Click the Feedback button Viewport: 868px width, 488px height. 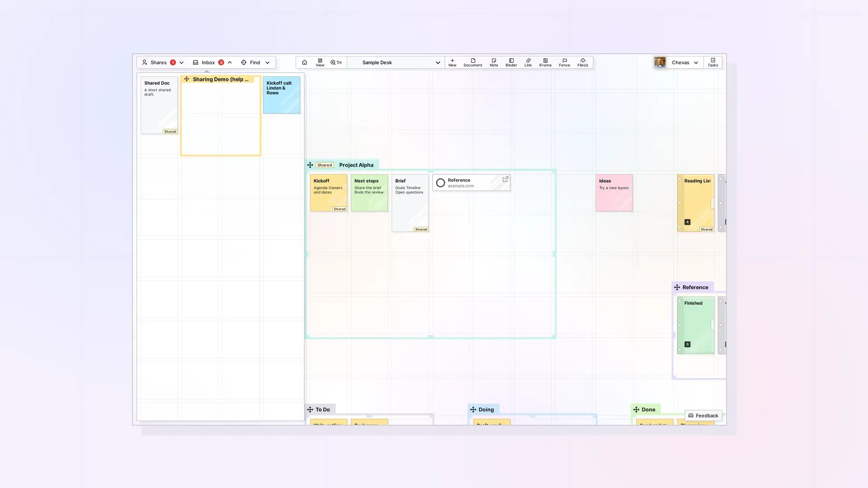click(x=703, y=416)
